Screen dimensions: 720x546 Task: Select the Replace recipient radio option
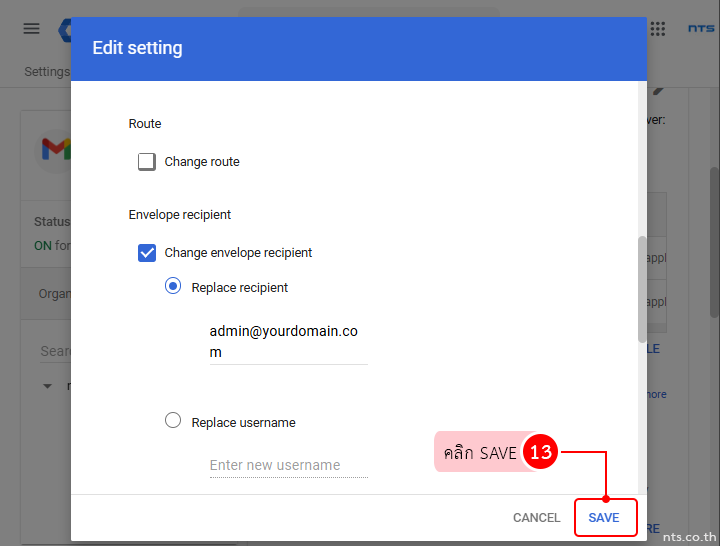point(173,286)
